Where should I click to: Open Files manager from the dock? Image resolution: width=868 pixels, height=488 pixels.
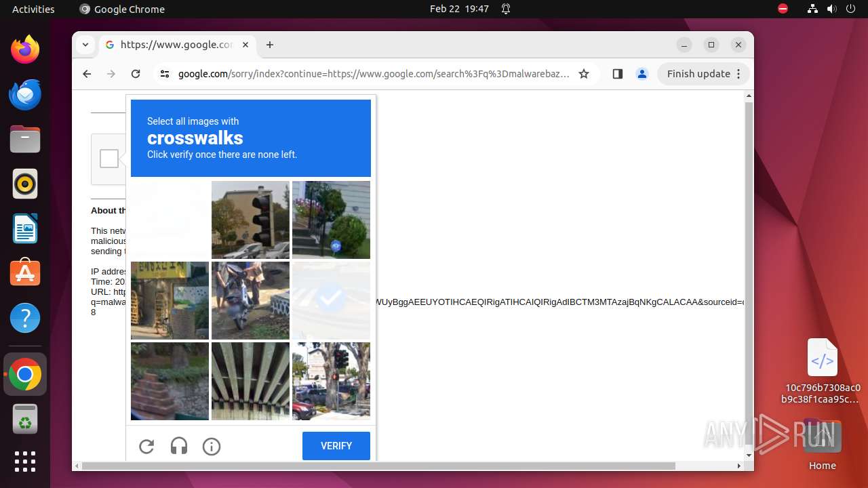[x=25, y=139]
